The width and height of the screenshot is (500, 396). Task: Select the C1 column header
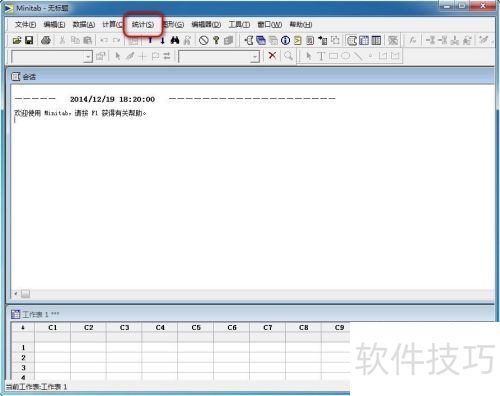53,328
